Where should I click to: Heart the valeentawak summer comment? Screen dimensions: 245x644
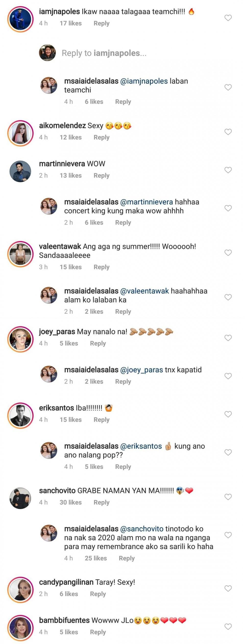228,252
